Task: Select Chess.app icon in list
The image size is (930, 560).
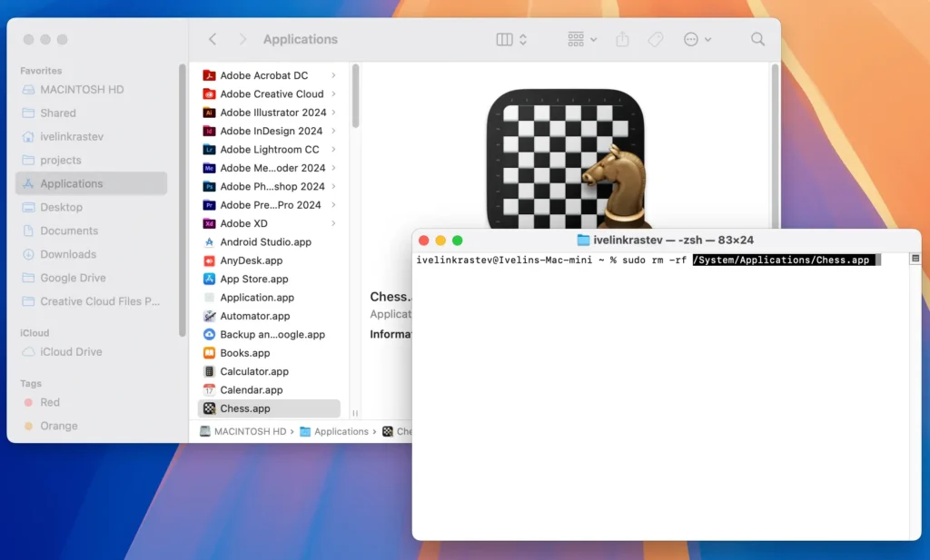Action: pyautogui.click(x=209, y=408)
